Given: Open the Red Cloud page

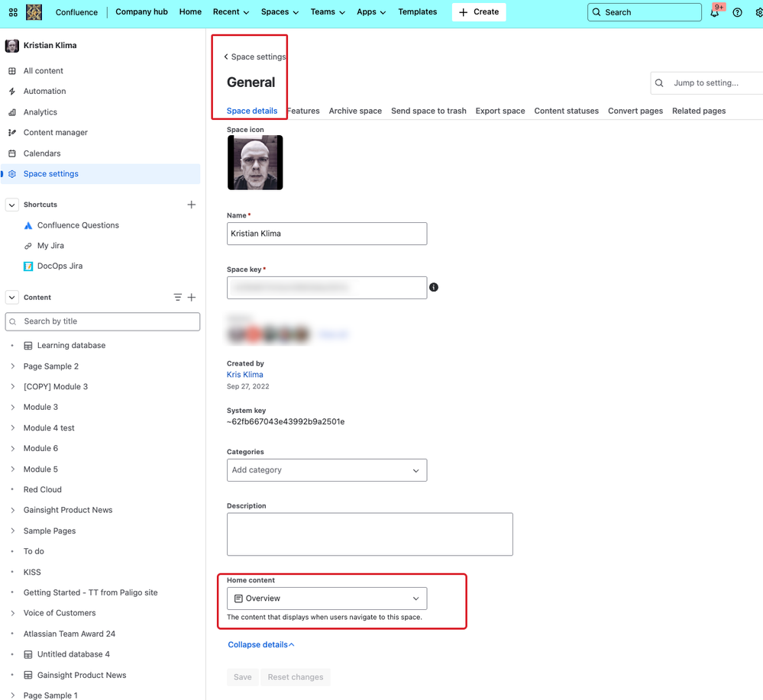Looking at the screenshot, I should click(x=42, y=490).
